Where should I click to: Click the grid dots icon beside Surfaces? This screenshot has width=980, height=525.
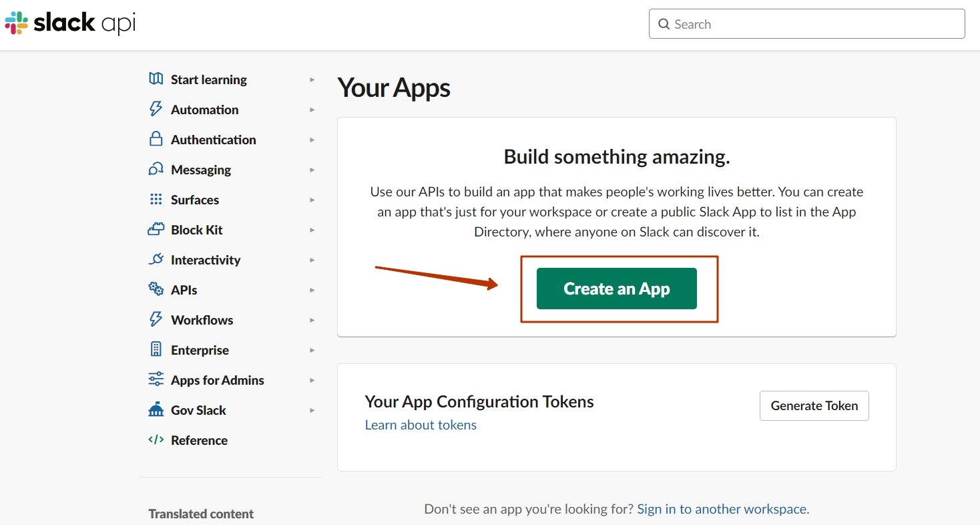(x=156, y=200)
